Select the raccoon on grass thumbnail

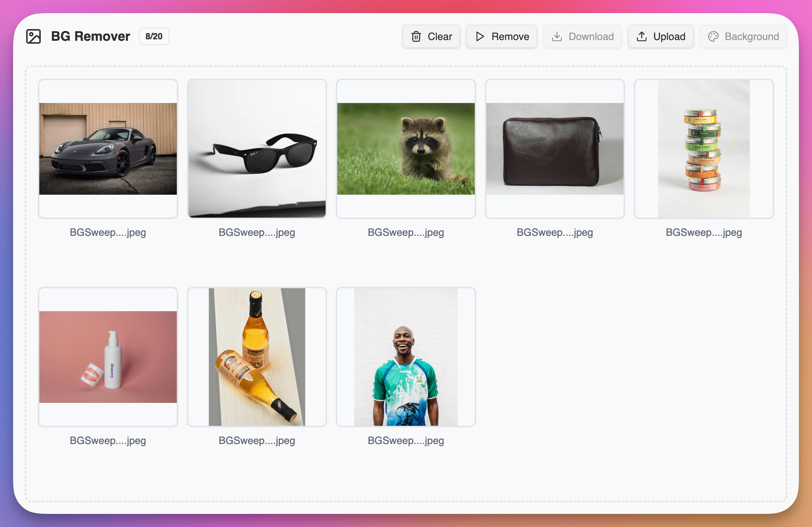[x=406, y=149]
